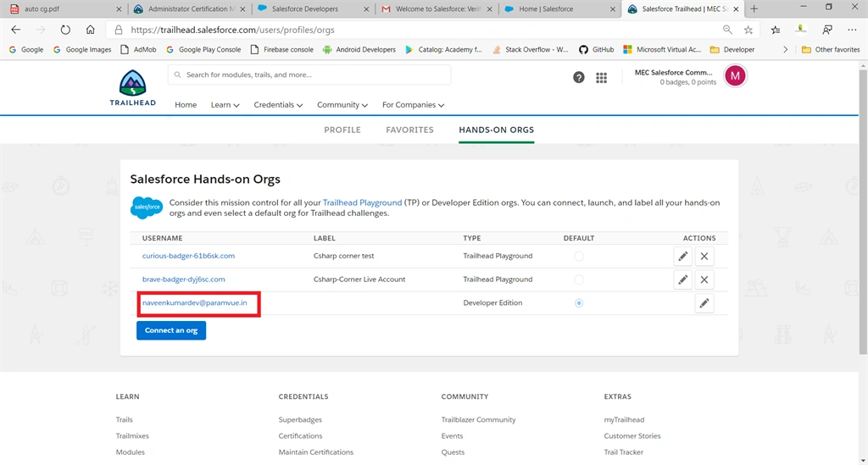This screenshot has width=868, height=465.
Task: Open myTrailhead footer link
Action: click(624, 419)
